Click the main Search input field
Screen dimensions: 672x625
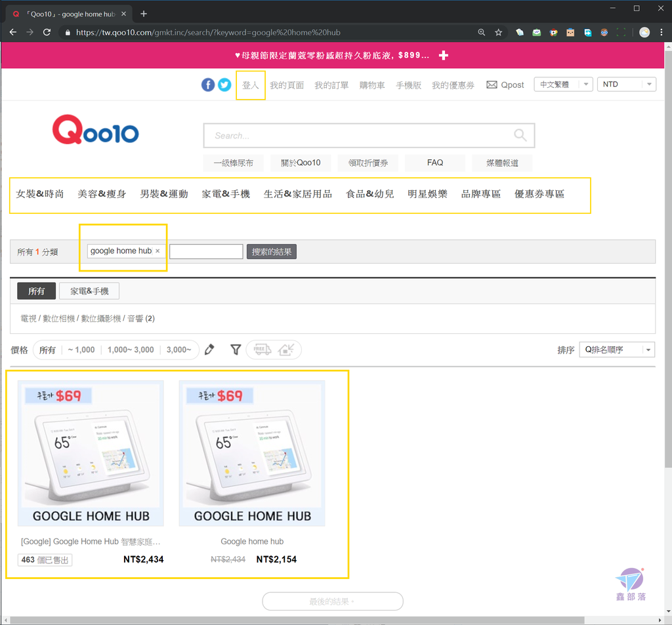369,135
